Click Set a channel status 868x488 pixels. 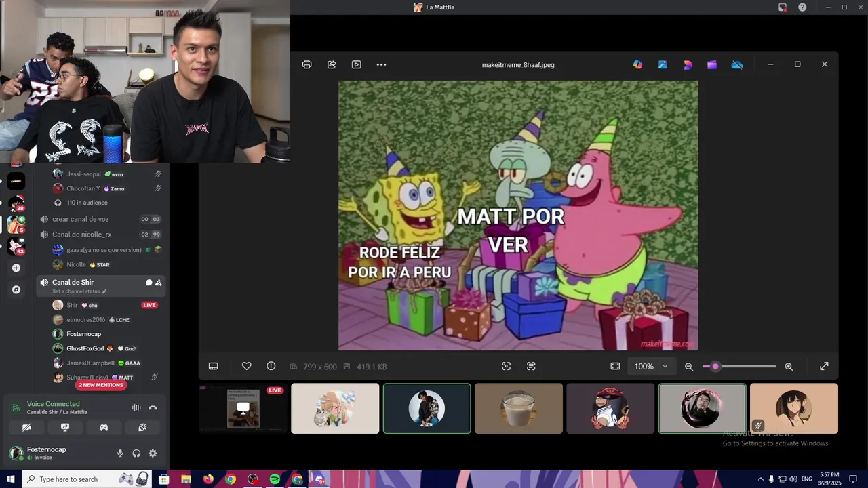80,291
